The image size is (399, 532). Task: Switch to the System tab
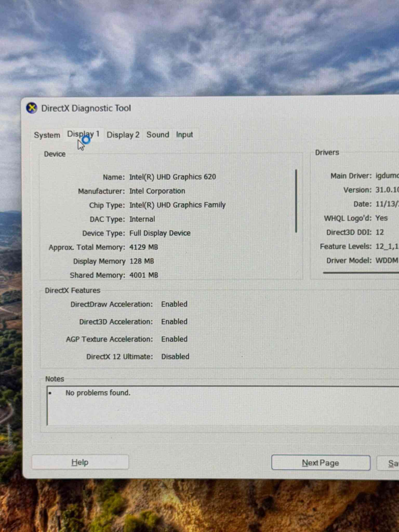tap(47, 135)
